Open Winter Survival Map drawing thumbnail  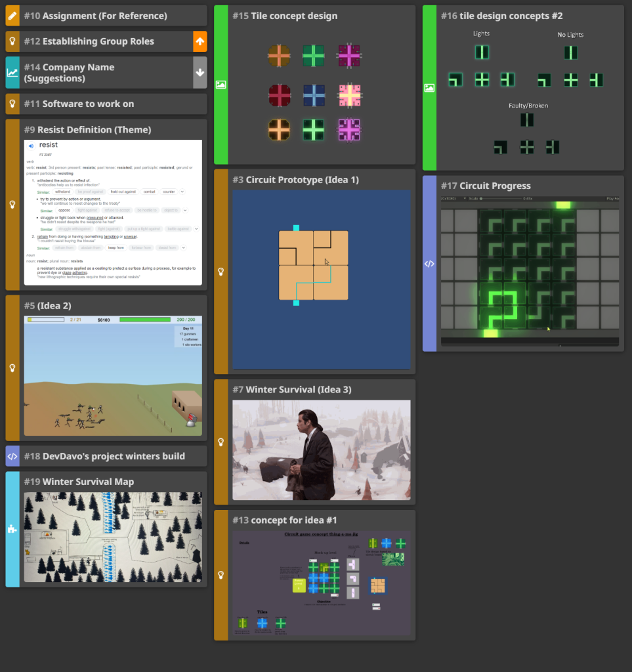pyautogui.click(x=113, y=537)
